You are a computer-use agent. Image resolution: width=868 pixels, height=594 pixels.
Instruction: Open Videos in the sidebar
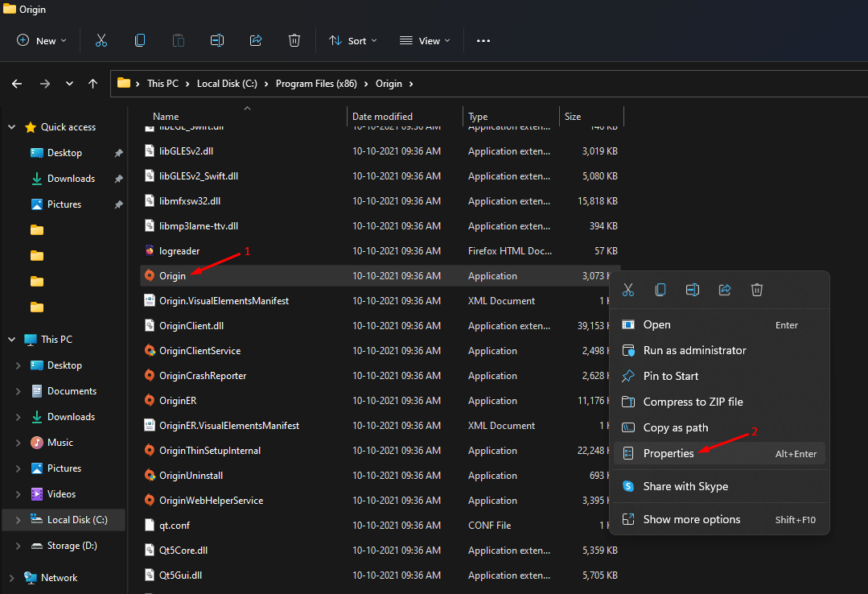tap(61, 494)
